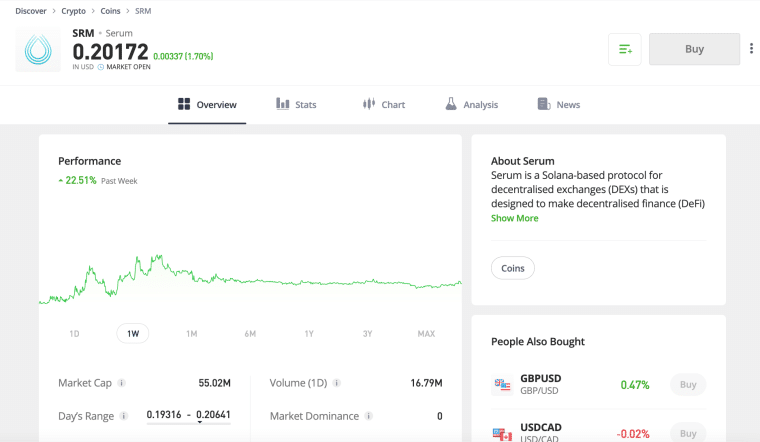The height and width of the screenshot is (442, 760).
Task: Click the News page icon
Action: coord(544,104)
